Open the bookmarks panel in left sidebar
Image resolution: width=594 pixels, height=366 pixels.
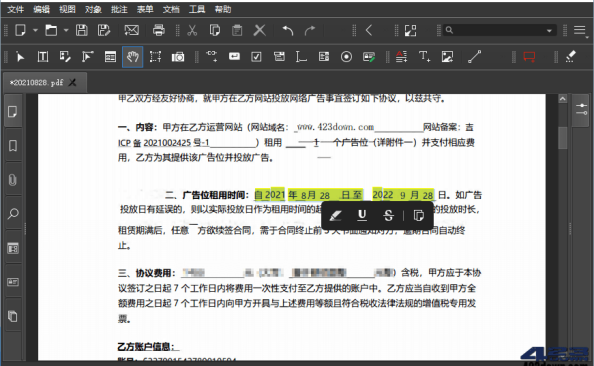(13, 145)
